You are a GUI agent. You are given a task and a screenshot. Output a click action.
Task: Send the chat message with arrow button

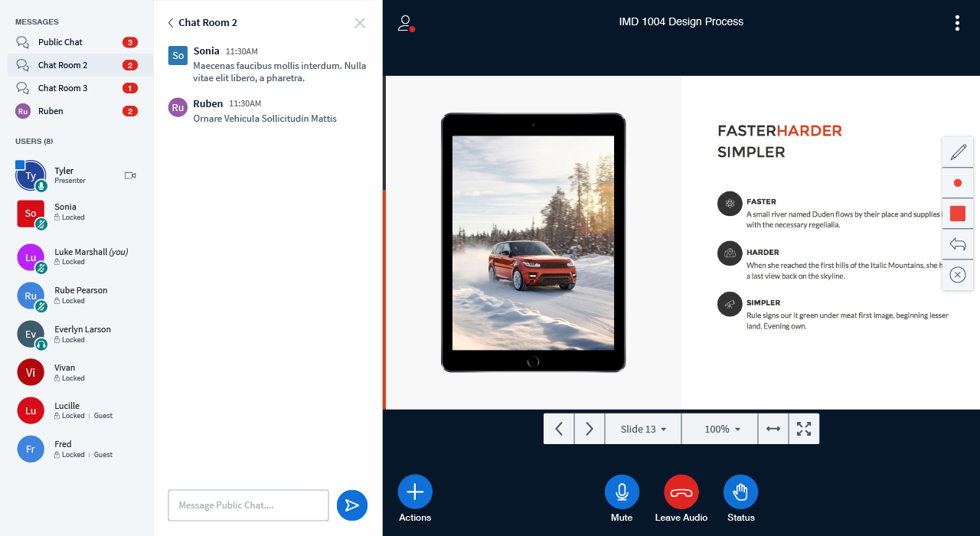pos(352,505)
